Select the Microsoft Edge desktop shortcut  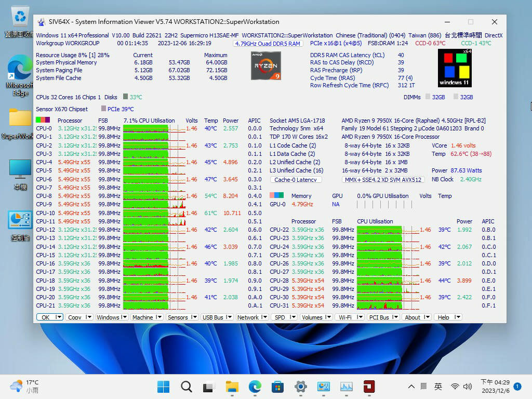click(x=19, y=75)
